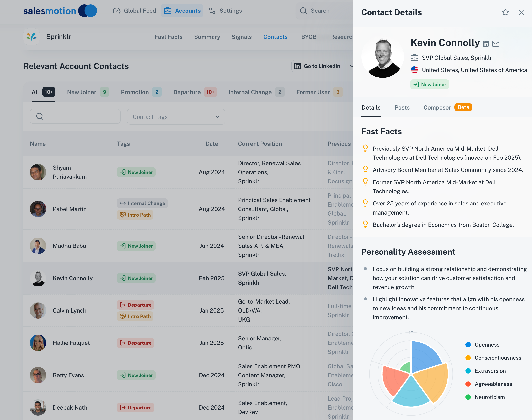Click the Sprinklr company logo

(x=32, y=37)
